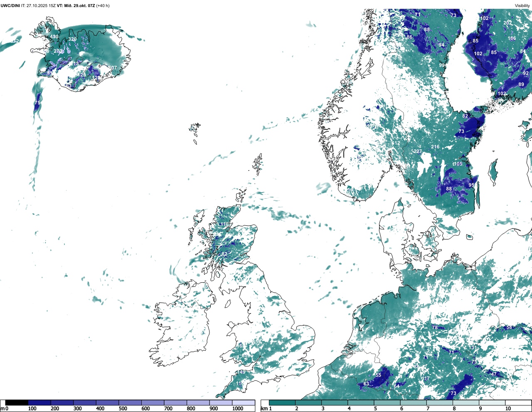Click the '202' value over Finland
The width and height of the screenshot is (532, 412).
pyautogui.click(x=507, y=23)
